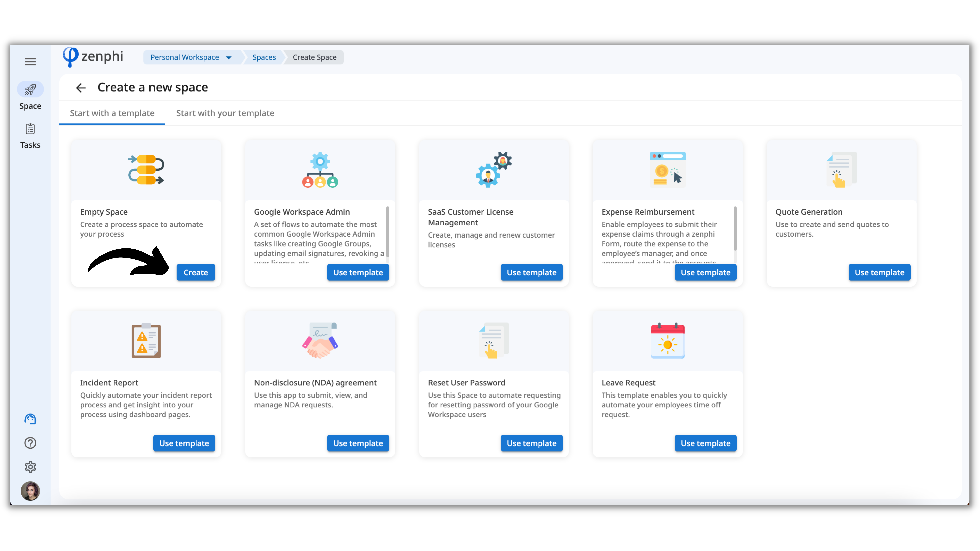Click the Spaces breadcrumb link
Screen dimensions: 980x551
264,57
